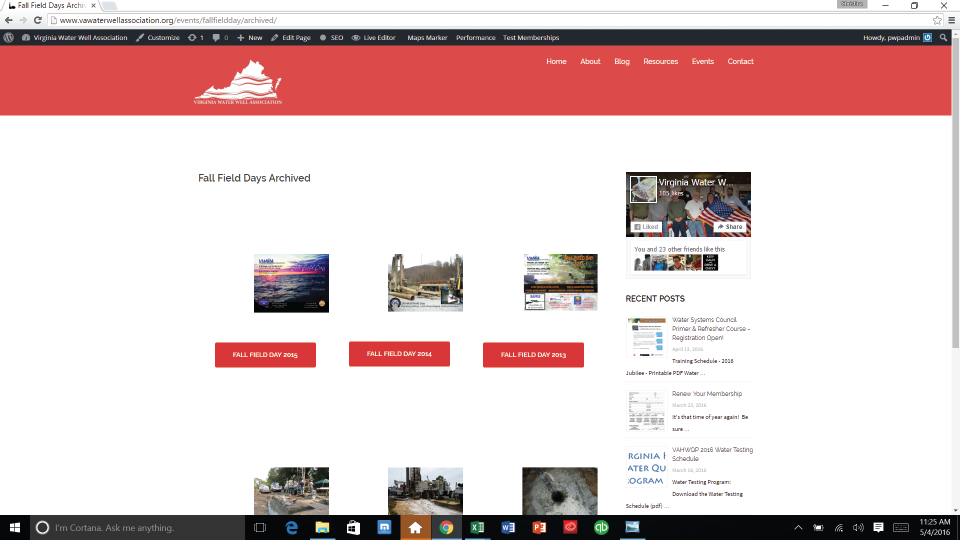Open the Events nav menu
Viewport: 961px width, 541px height.
pos(703,61)
